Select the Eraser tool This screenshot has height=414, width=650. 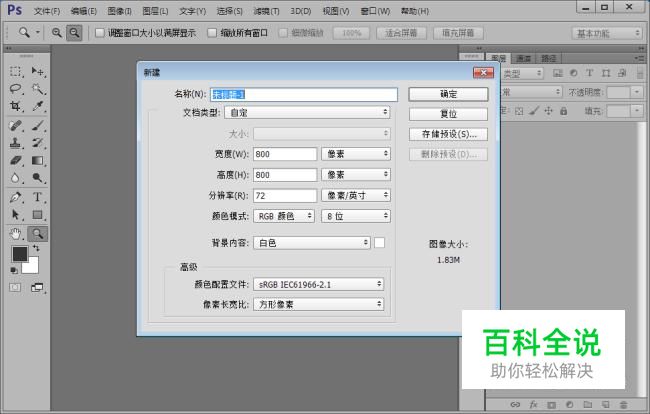(16, 160)
